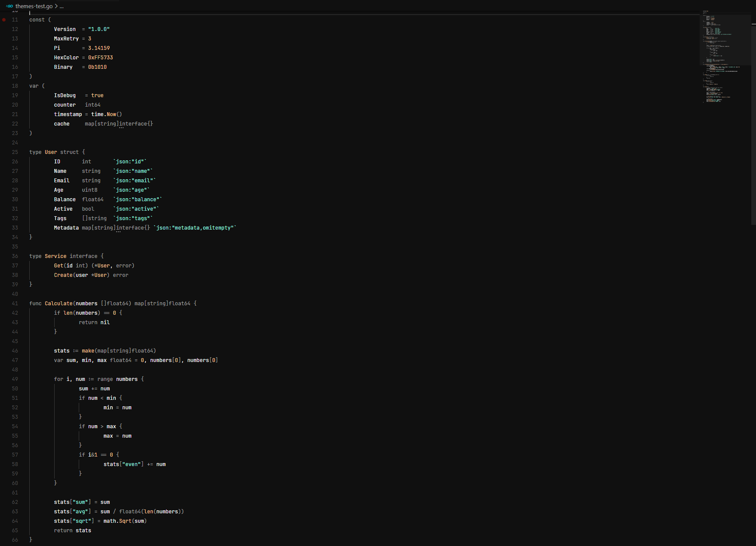Click the uint8 type of Age
The width and height of the screenshot is (756, 546).
89,190
